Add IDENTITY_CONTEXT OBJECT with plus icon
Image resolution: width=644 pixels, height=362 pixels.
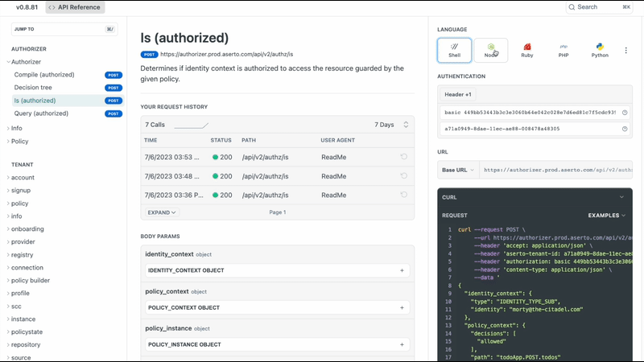(402, 270)
